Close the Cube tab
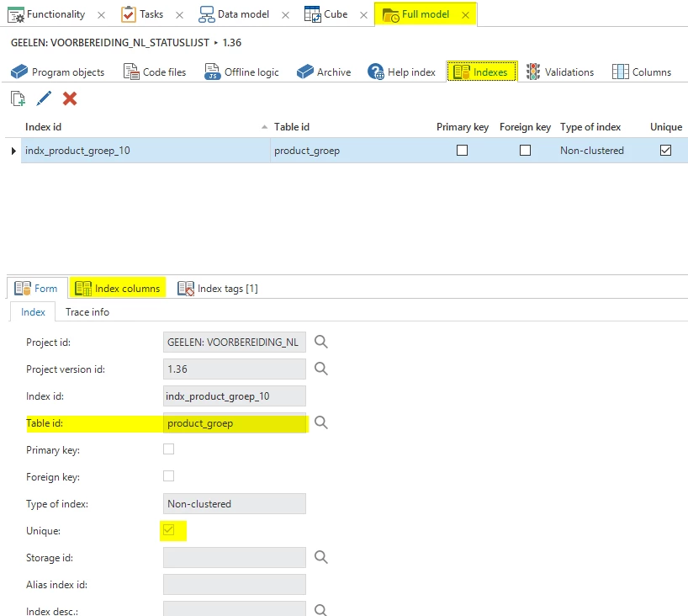 tap(363, 15)
